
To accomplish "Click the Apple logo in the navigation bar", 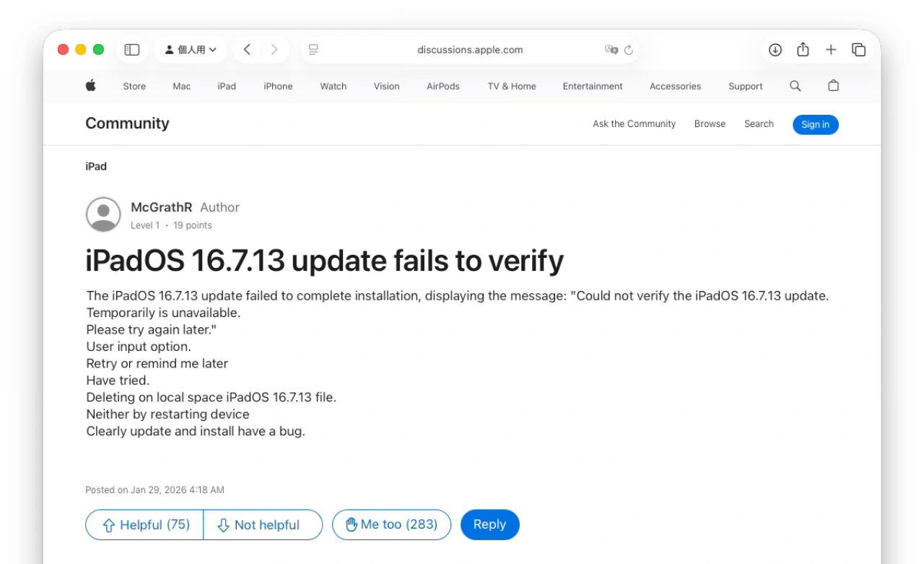I will (90, 86).
